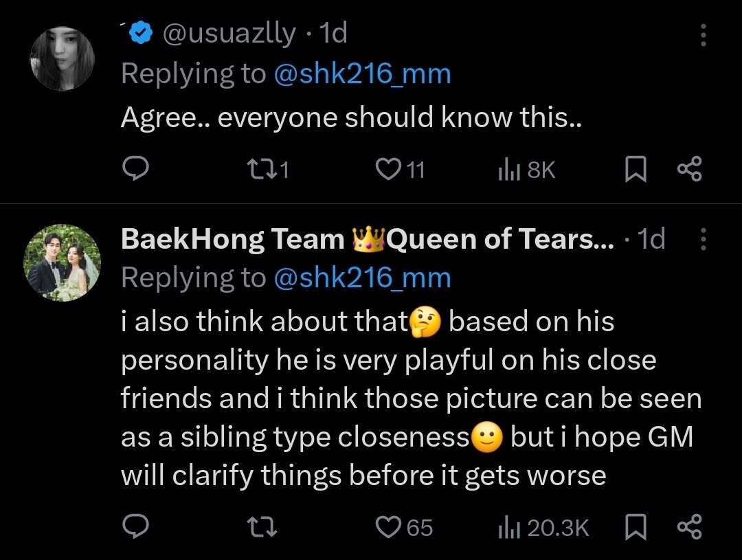This screenshot has height=560, width=742.
Task: Reply to the BaekHong Team tweet
Action: tap(136, 527)
